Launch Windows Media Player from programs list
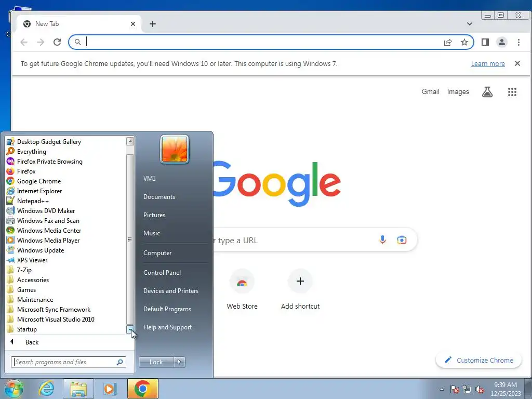Viewport: 532px width, 399px height. click(x=65, y=240)
